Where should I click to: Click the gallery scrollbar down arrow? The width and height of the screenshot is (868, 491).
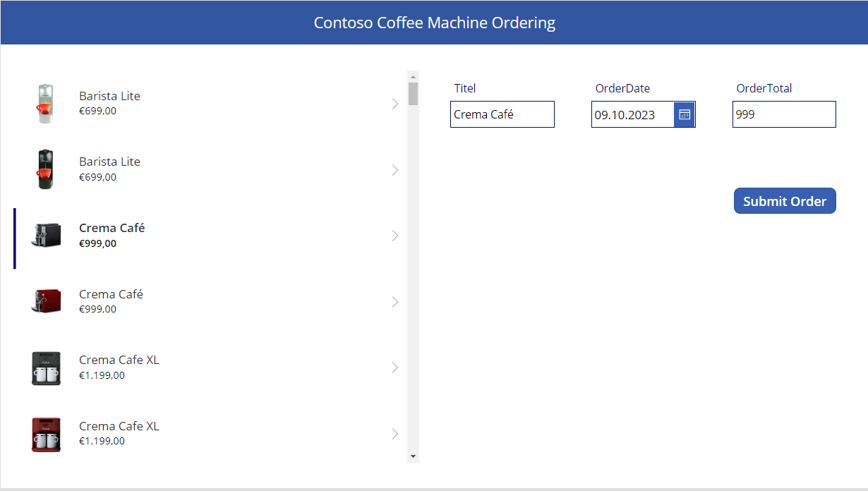[x=414, y=457]
